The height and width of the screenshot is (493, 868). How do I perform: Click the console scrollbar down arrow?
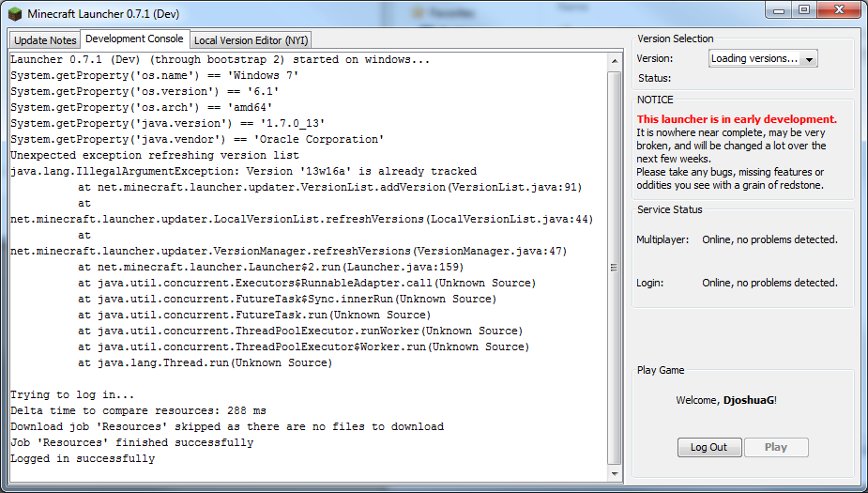[615, 473]
